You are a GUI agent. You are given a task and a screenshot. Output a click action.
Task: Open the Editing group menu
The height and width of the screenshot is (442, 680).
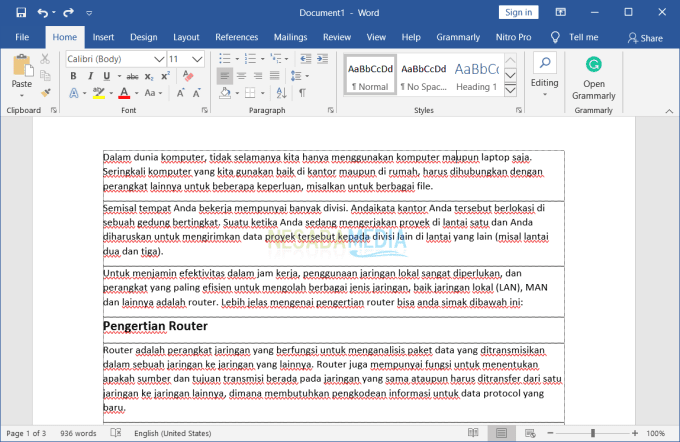545,76
